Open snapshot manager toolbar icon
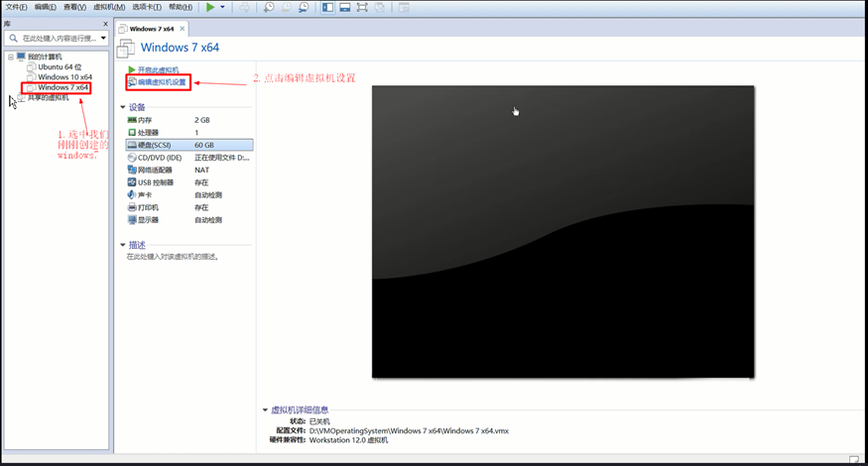 pos(304,7)
